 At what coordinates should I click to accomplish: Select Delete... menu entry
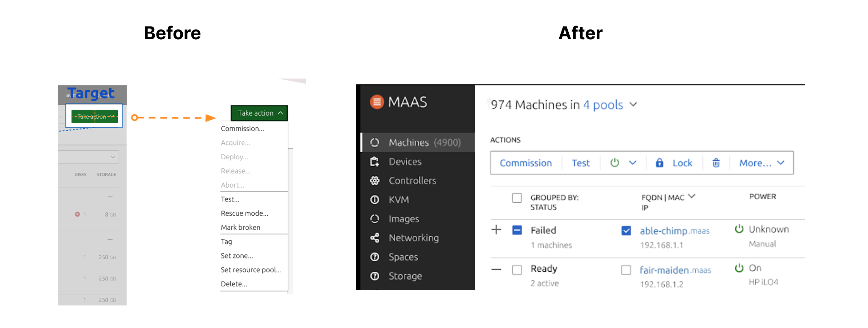tap(234, 284)
